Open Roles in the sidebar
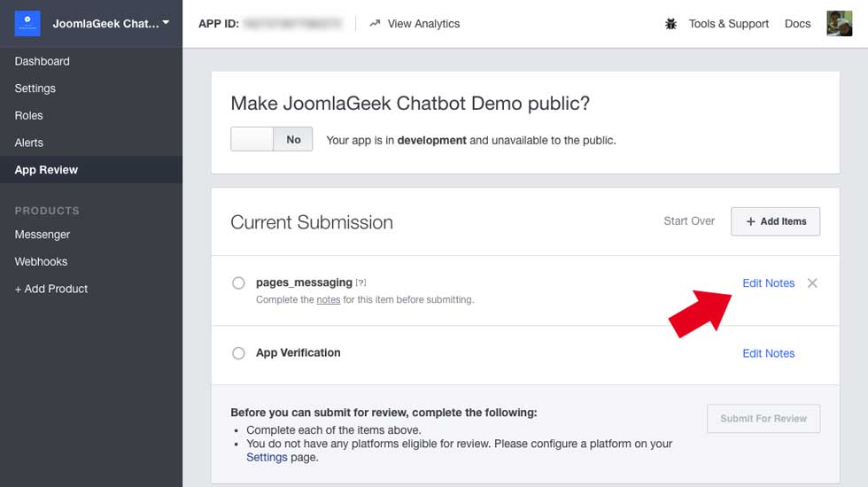The image size is (868, 487). [28, 116]
